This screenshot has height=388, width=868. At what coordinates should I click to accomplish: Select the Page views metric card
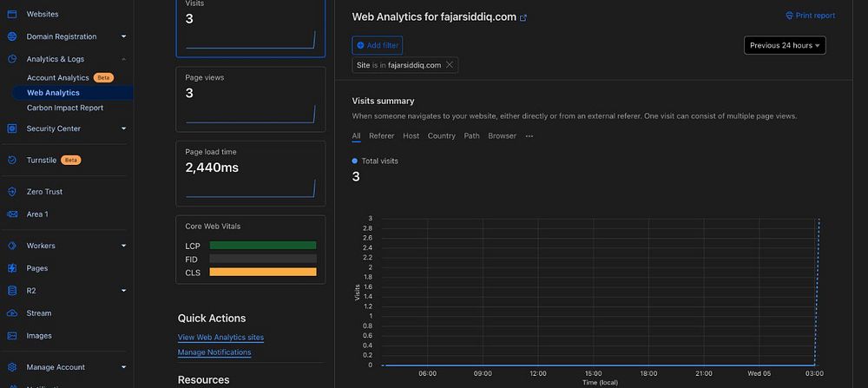point(251,100)
